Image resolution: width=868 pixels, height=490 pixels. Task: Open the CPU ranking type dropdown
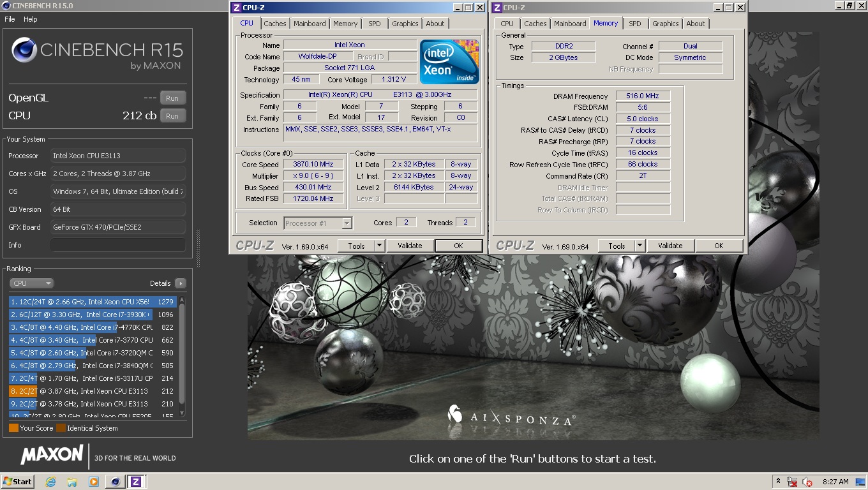tap(31, 283)
